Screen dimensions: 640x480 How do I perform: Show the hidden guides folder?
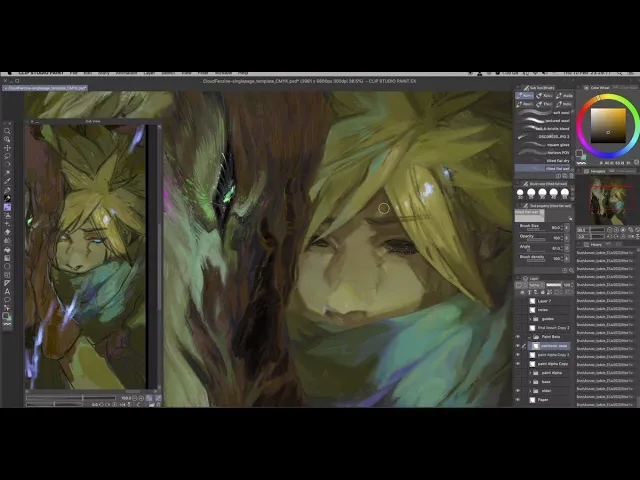(x=518, y=319)
